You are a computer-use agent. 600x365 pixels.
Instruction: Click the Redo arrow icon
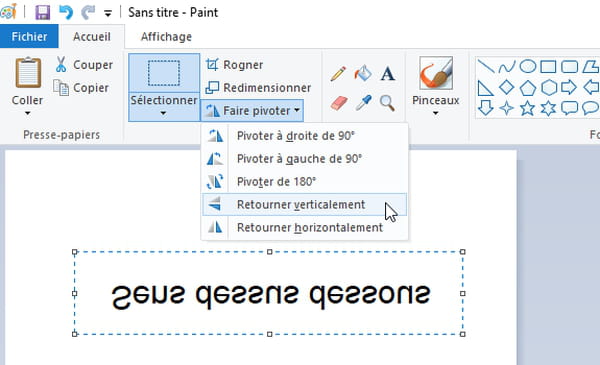(88, 12)
